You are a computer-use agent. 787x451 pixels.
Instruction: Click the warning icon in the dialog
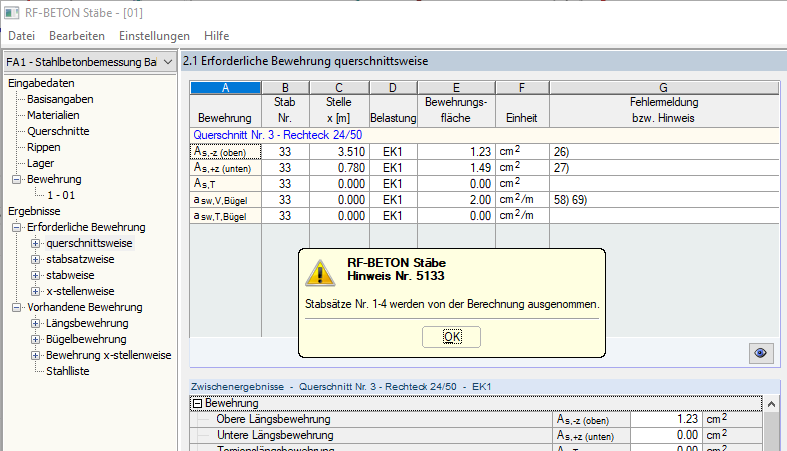point(320,273)
